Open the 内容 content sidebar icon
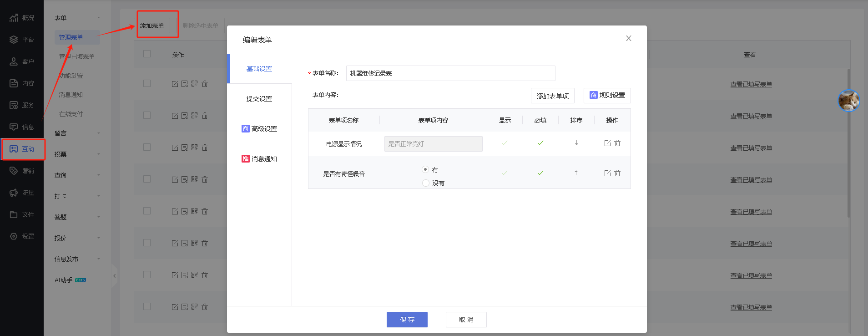This screenshot has width=868, height=336. coord(14,83)
